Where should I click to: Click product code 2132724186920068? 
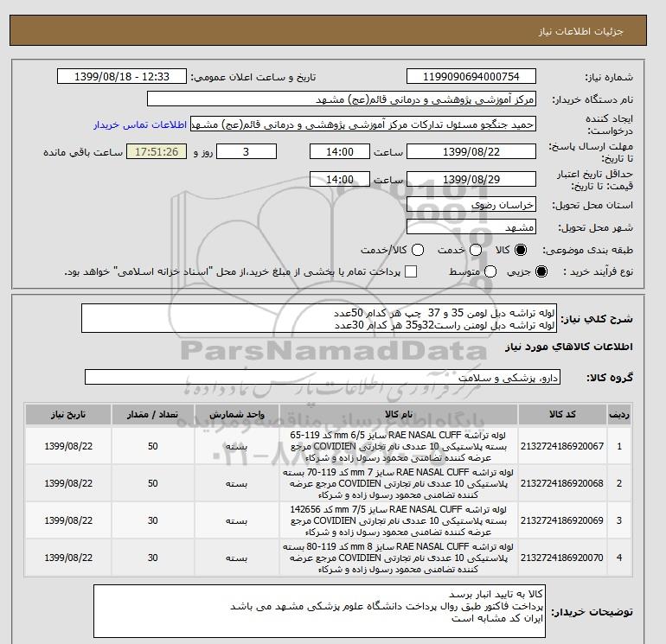[562, 483]
